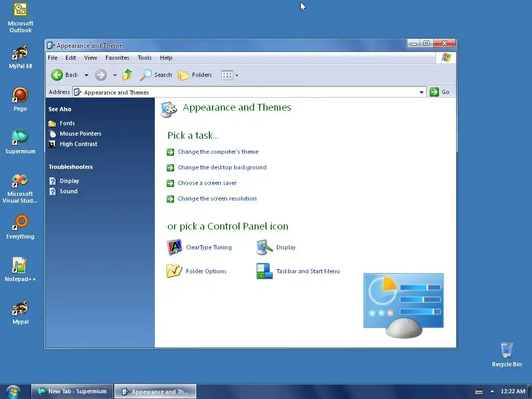Click the Mouse Pointers mouse icon
Viewport: 532px width, 399px height.
(52, 134)
